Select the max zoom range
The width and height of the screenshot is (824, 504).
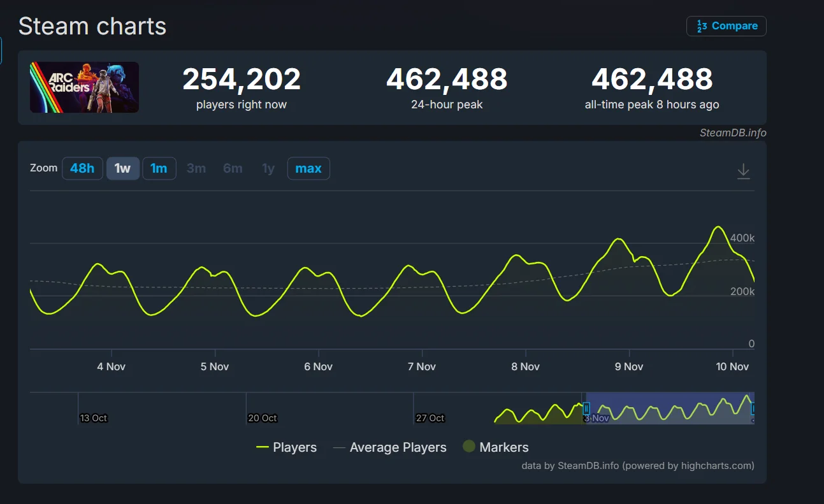[308, 168]
